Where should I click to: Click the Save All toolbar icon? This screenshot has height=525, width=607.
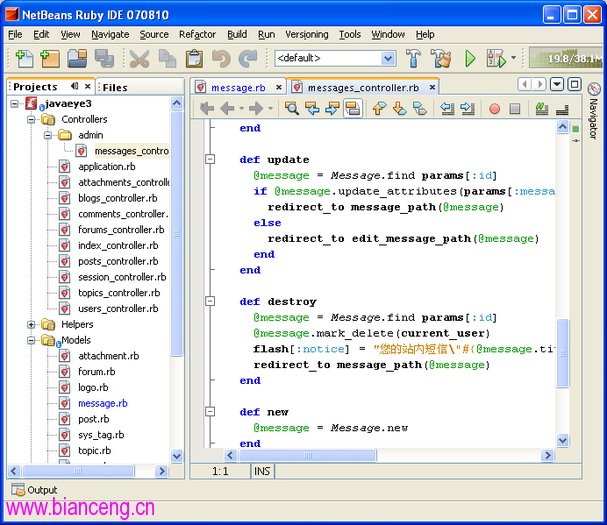click(x=104, y=58)
